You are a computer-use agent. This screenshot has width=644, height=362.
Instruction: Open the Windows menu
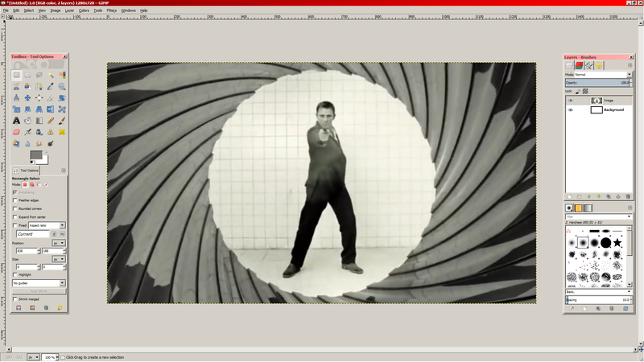pyautogui.click(x=128, y=10)
